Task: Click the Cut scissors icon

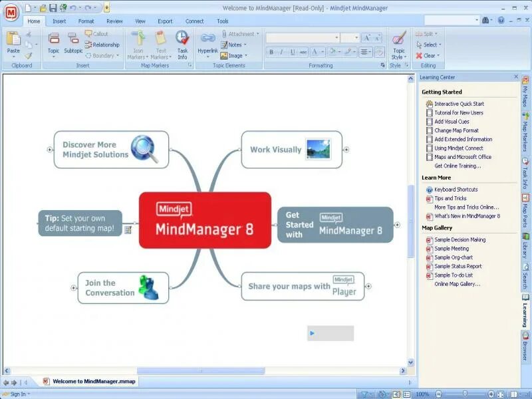Action: click(x=29, y=34)
